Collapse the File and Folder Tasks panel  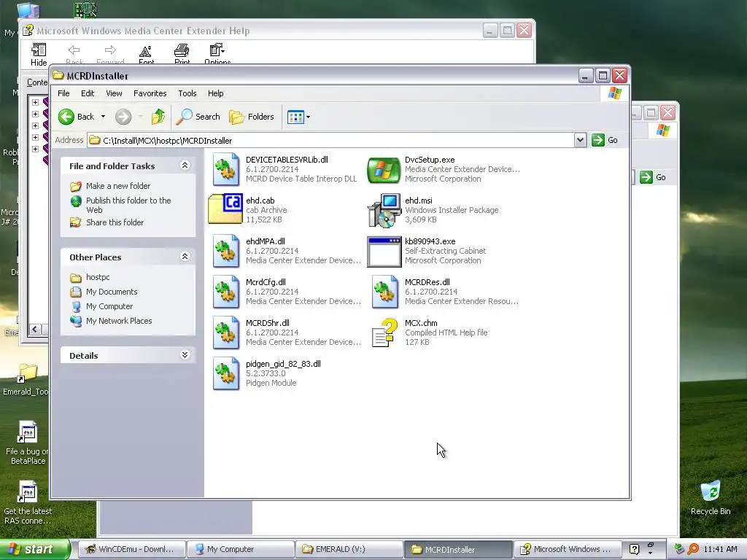[185, 166]
